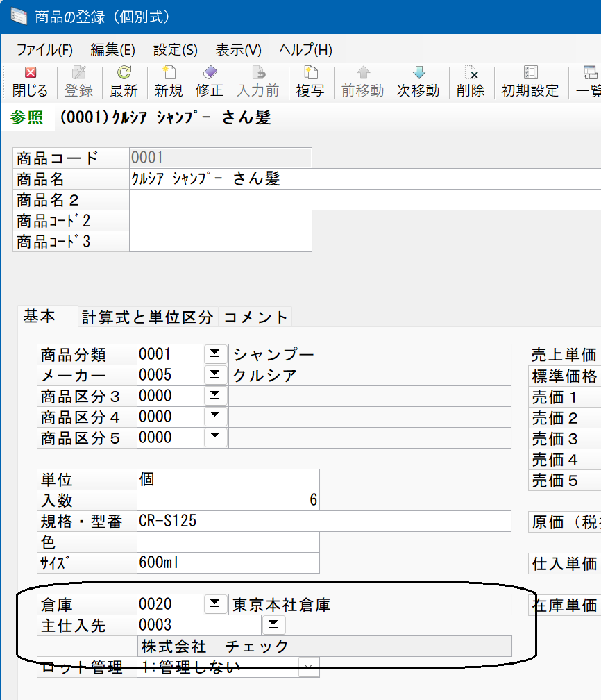Screen dimensions: 601x700
Task: Expand the 商品分類 dropdown arrow
Action: click(x=215, y=354)
